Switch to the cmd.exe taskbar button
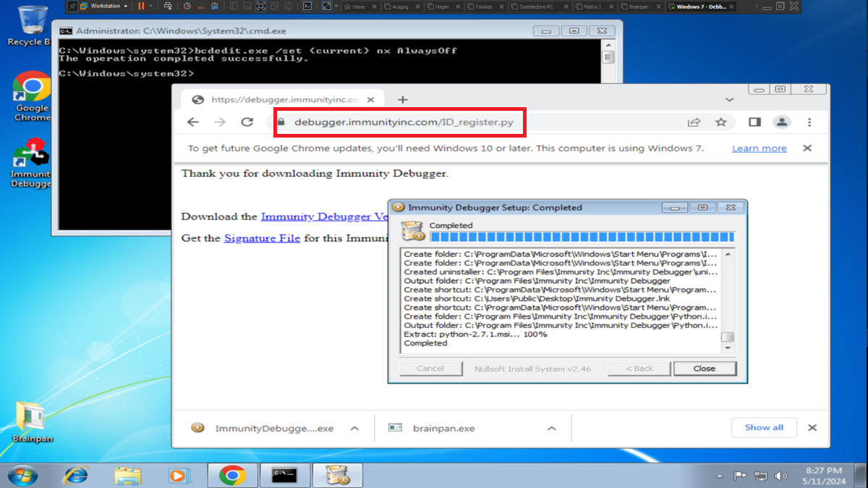 284,476
